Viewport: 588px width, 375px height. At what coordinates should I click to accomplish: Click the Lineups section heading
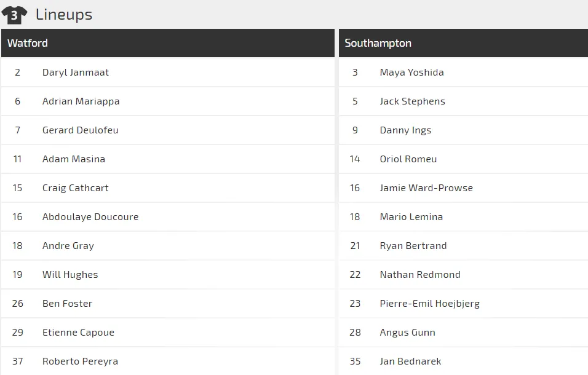(64, 15)
